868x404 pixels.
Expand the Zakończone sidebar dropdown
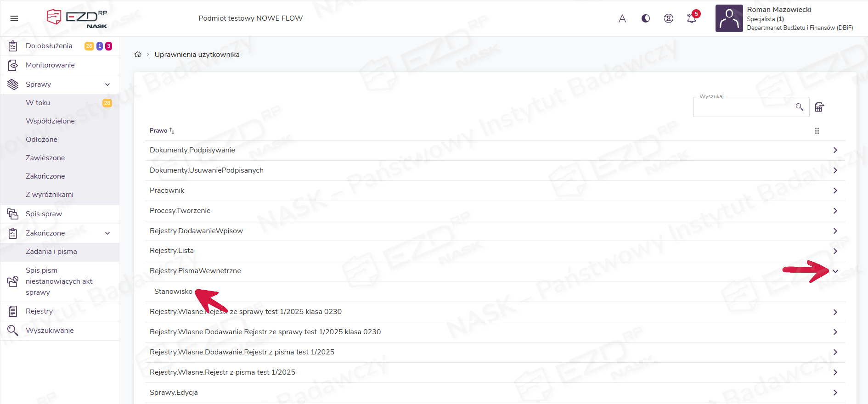[x=107, y=233]
